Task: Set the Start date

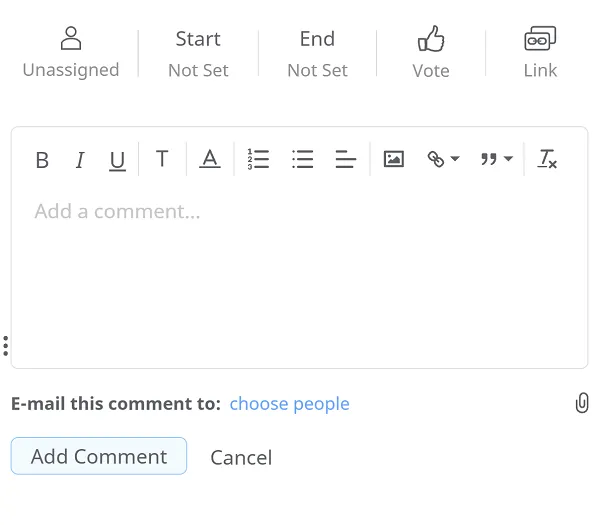Action: tap(198, 53)
